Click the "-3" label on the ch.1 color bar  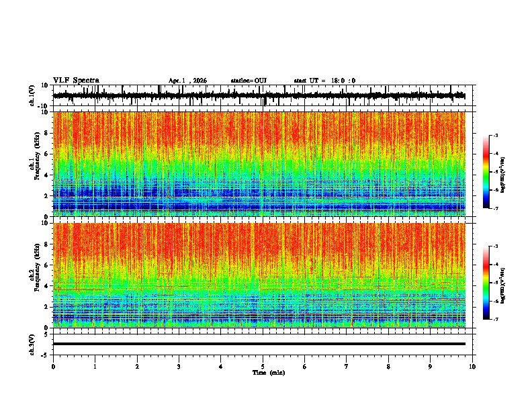pos(496,136)
